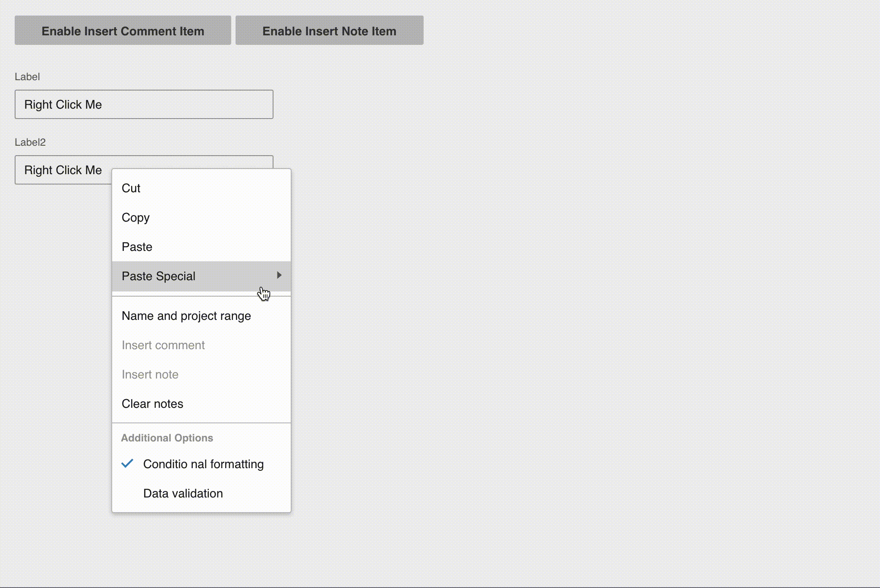Select Cut from context menu
Image resolution: width=880 pixels, height=588 pixels.
pos(131,188)
